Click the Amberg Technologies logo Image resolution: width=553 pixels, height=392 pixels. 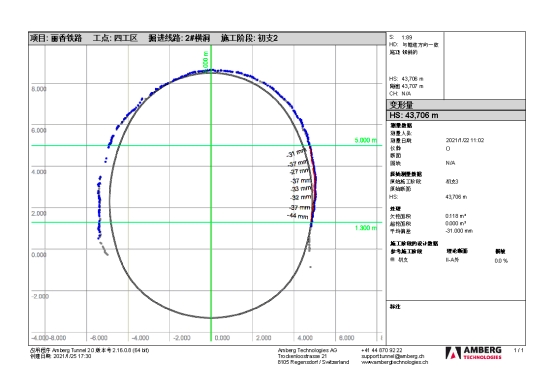pos(473,353)
